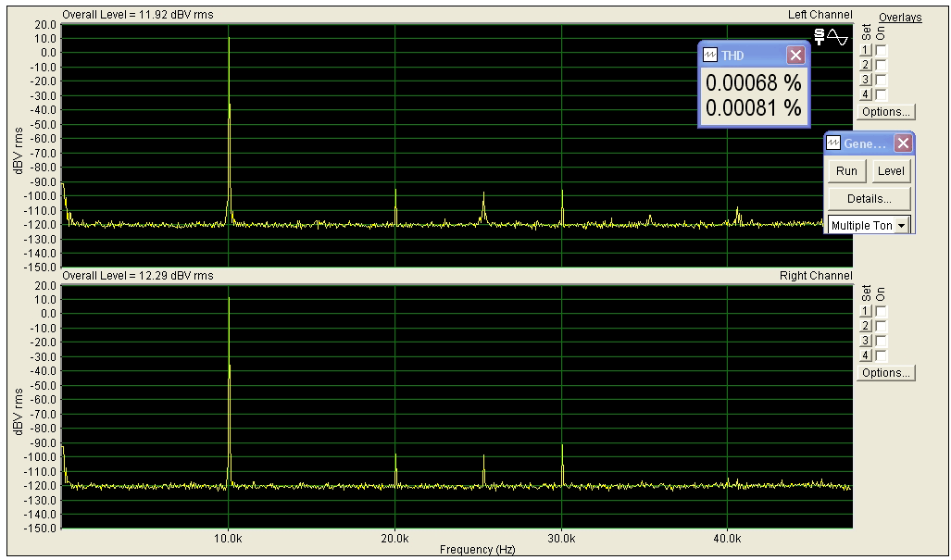Click the Frequency (Hz) axis label
This screenshot has width=951, height=560.
pyautogui.click(x=477, y=550)
